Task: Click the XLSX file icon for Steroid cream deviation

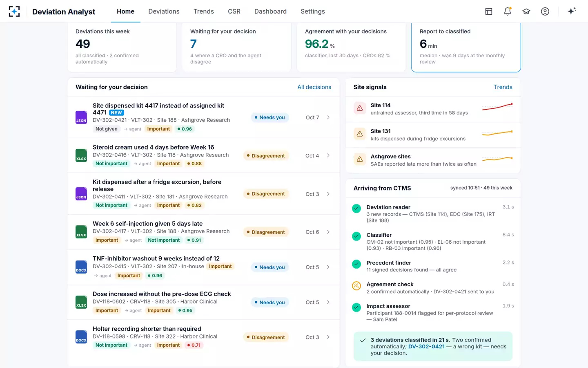Action: coord(81,155)
